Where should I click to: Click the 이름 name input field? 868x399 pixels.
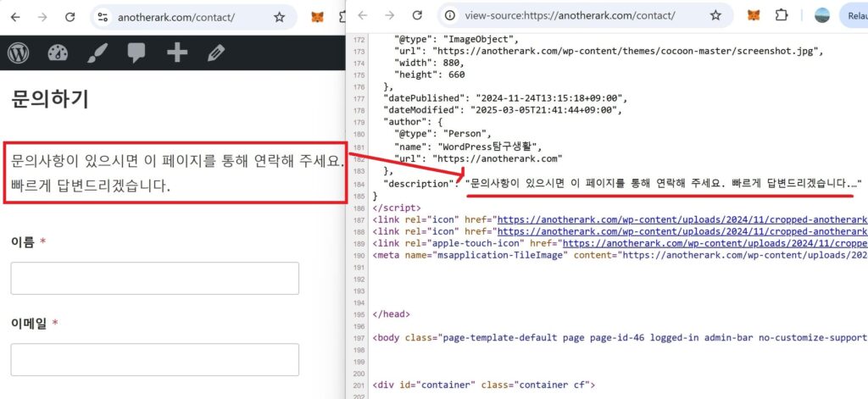155,279
